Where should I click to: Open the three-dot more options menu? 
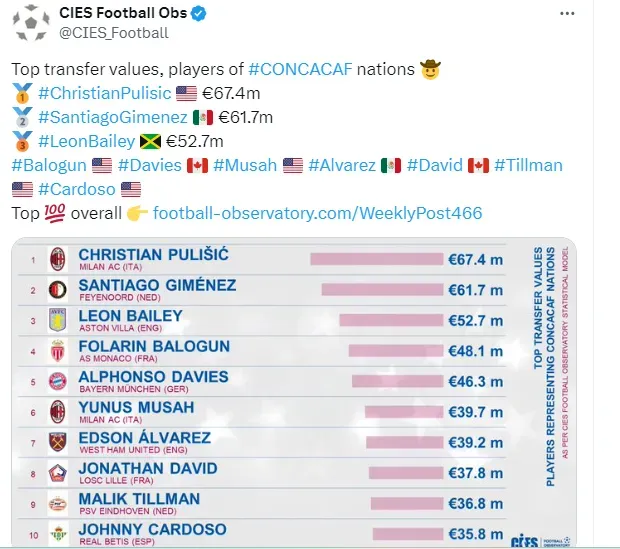[567, 13]
